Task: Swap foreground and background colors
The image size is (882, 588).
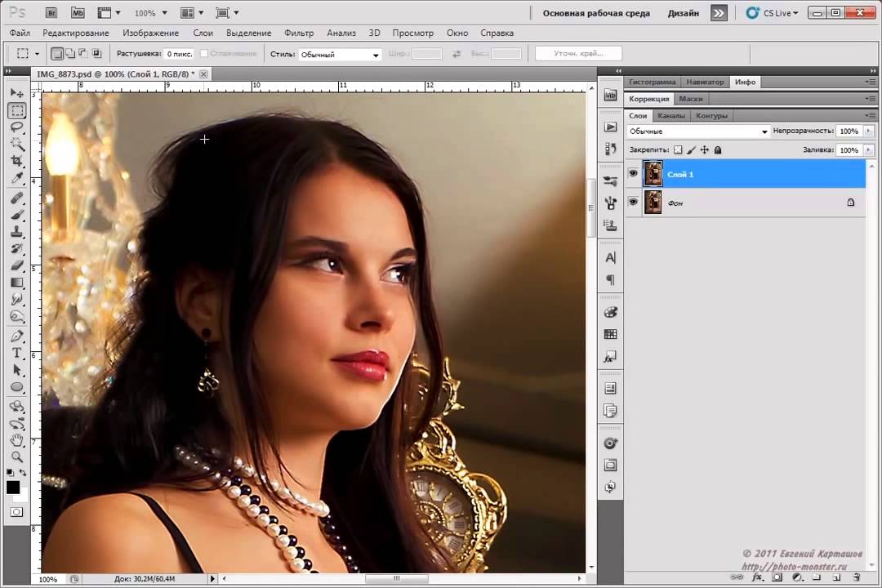Action: point(23,472)
